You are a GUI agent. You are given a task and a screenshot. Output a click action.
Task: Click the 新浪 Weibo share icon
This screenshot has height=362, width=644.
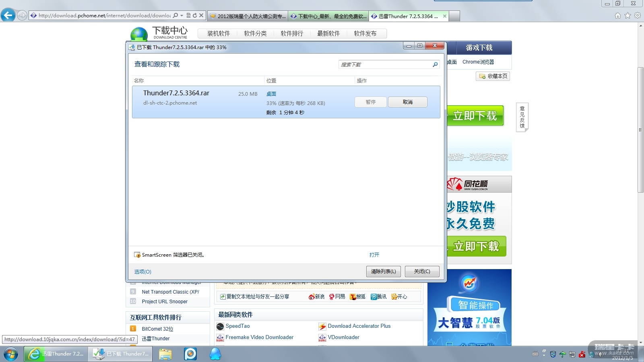pos(312,297)
